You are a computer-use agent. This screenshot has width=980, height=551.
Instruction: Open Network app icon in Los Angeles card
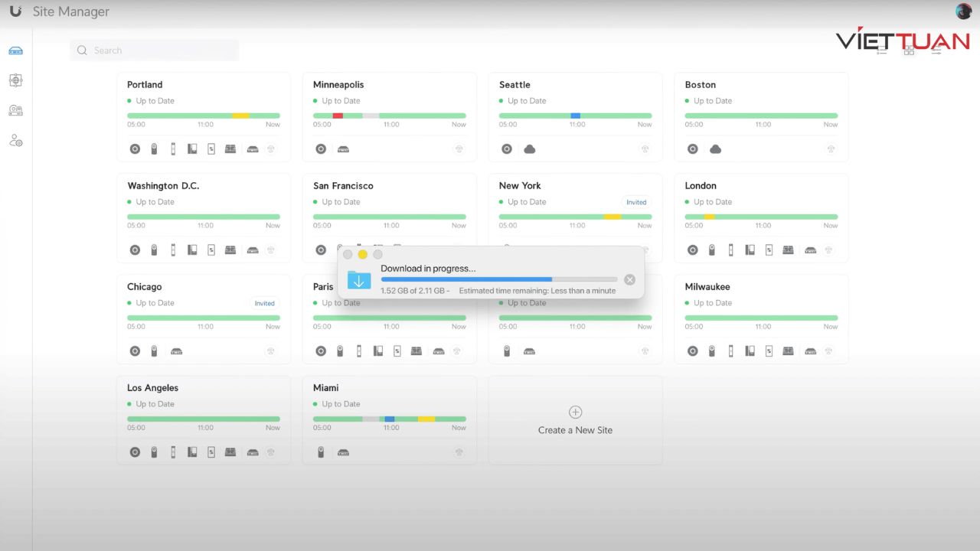135,452
